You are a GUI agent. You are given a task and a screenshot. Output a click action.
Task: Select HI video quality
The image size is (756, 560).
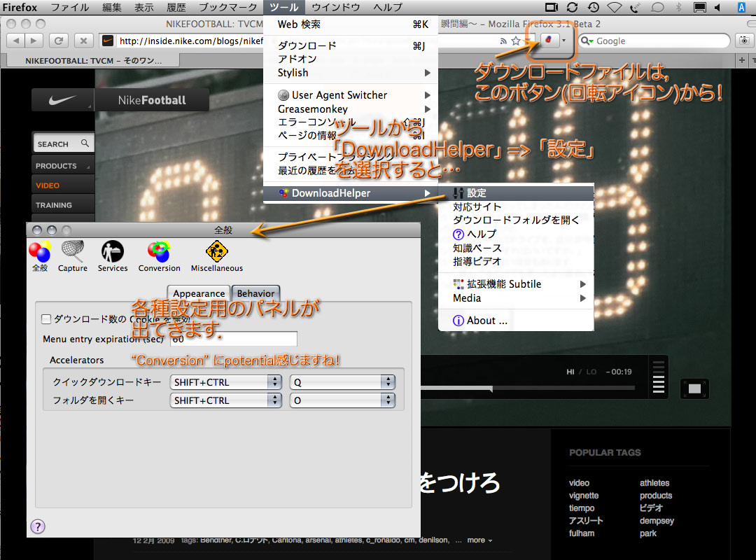(x=570, y=372)
